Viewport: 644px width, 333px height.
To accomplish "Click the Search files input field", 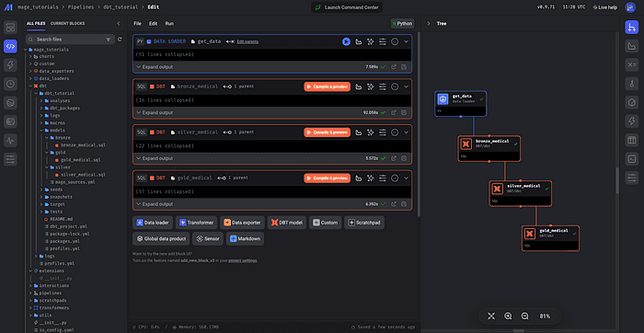I will coord(70,40).
